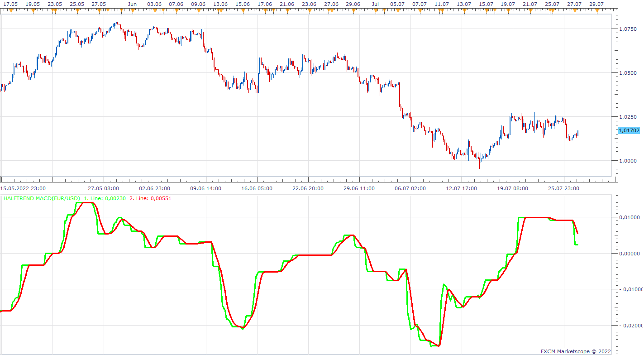Click the orange event marker under 27.07
644x355 pixels.
(x=575, y=11)
